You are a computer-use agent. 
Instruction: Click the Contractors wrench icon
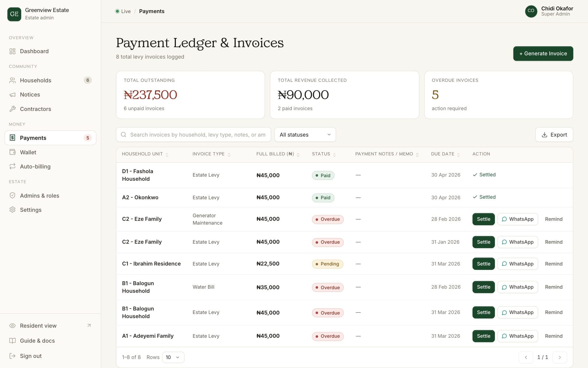click(12, 109)
